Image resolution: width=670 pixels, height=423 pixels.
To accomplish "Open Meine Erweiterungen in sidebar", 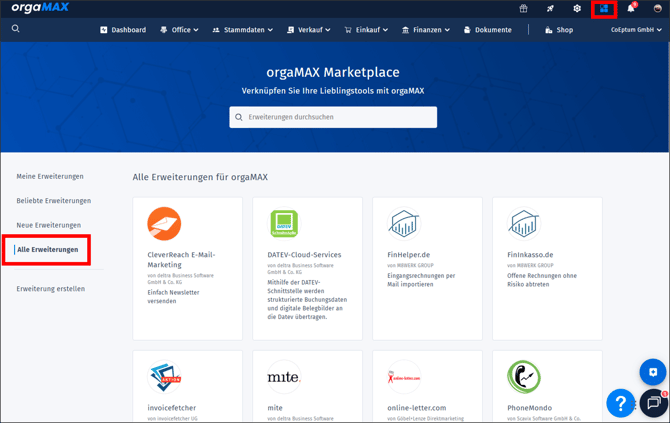I will click(x=50, y=176).
